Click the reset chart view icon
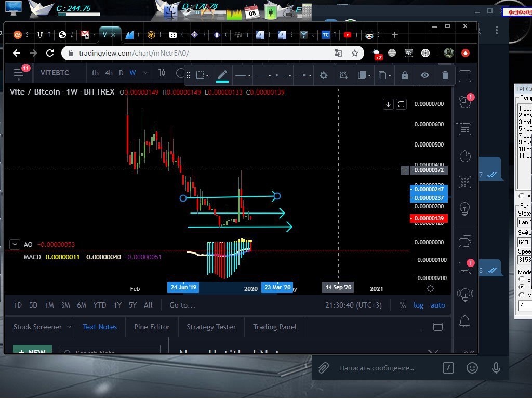Screen dimensions: 532x399 (x=401, y=104)
